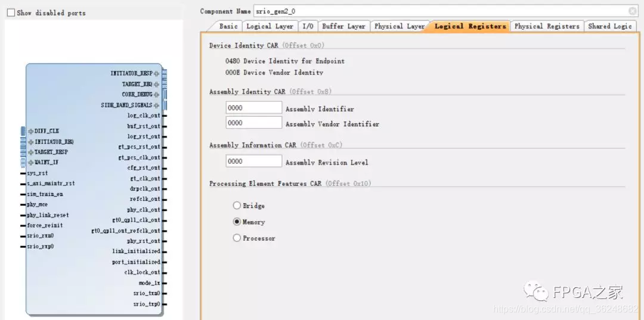The width and height of the screenshot is (644, 320).
Task: Select the phy_mce port label
Action: [x=37, y=204]
